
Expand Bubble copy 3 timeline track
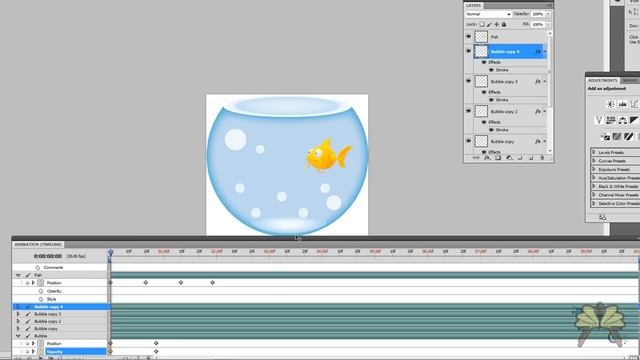click(x=18, y=314)
